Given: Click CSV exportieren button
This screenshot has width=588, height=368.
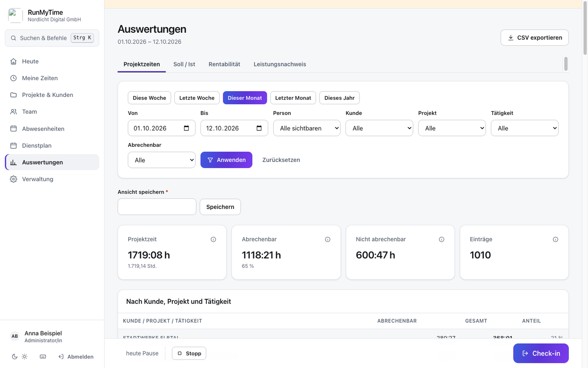Looking at the screenshot, I should 534,38.
